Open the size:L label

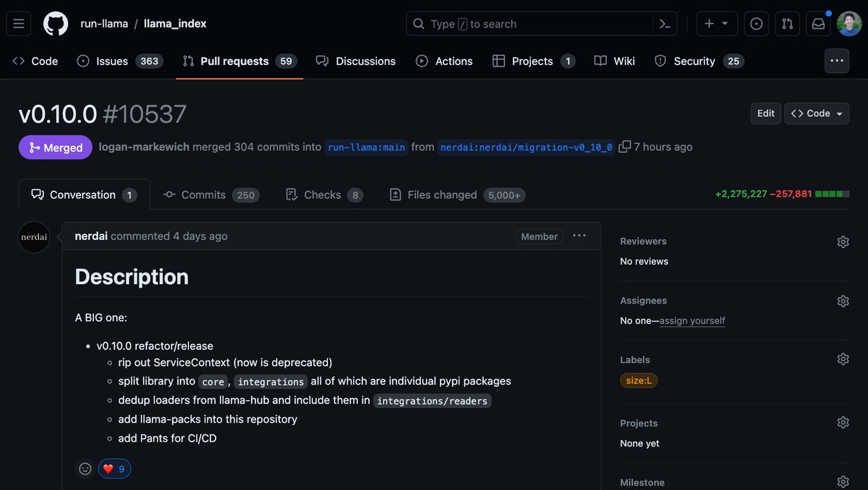point(639,380)
